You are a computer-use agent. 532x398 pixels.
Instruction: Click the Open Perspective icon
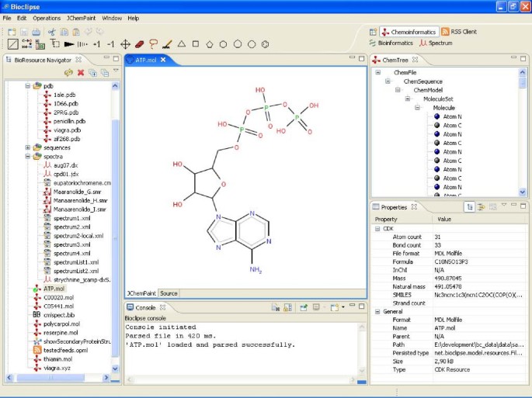pyautogui.click(x=373, y=32)
